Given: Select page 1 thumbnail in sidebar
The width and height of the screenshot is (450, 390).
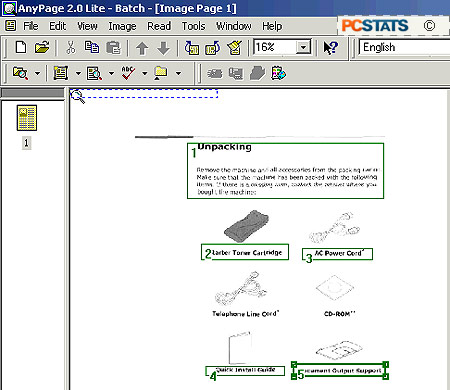Looking at the screenshot, I should coord(27,118).
